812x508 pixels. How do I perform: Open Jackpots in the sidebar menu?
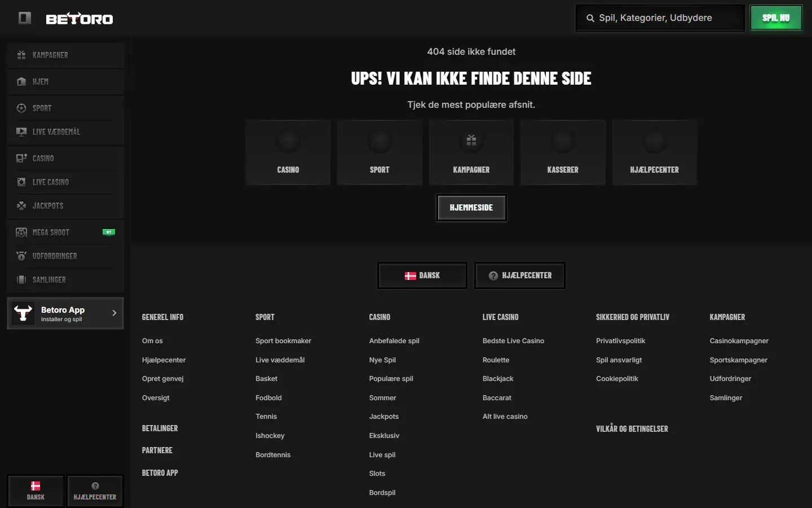65,205
